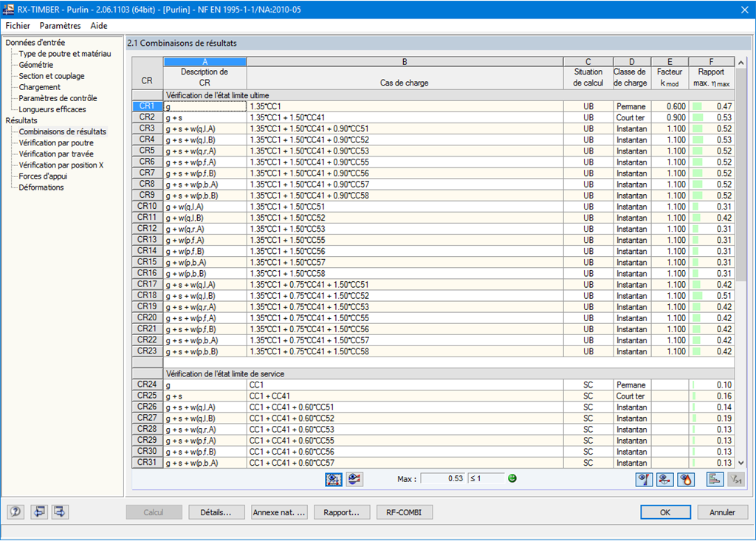
Task: Click the Détails... button
Action: 216,512
